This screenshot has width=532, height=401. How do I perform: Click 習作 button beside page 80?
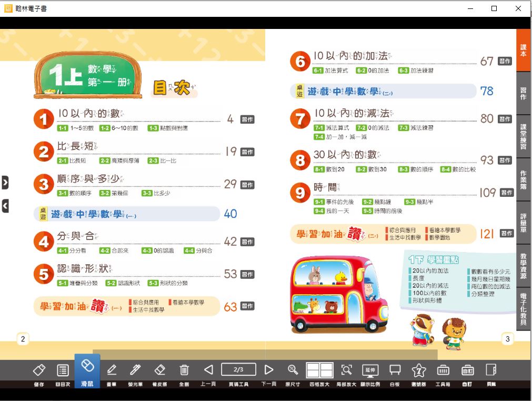pos(505,119)
